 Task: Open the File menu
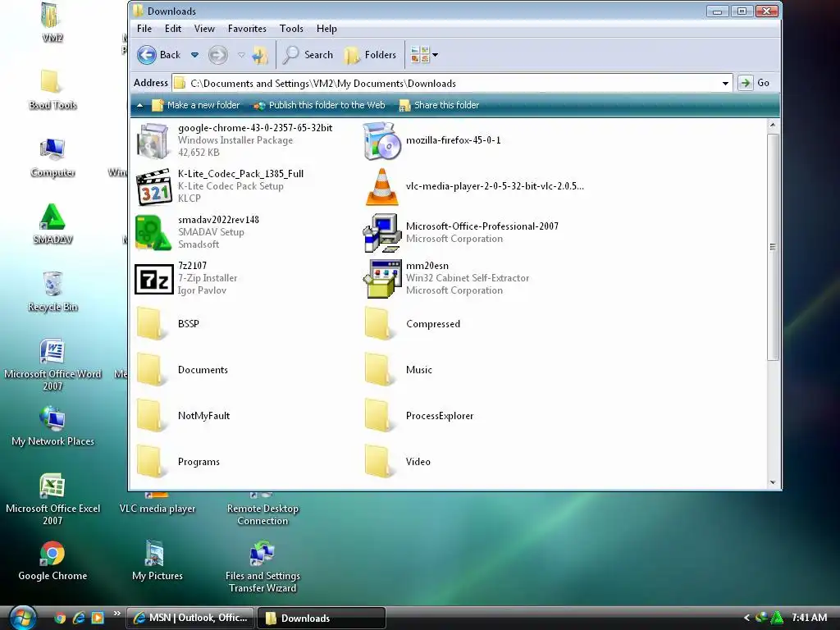coord(144,29)
